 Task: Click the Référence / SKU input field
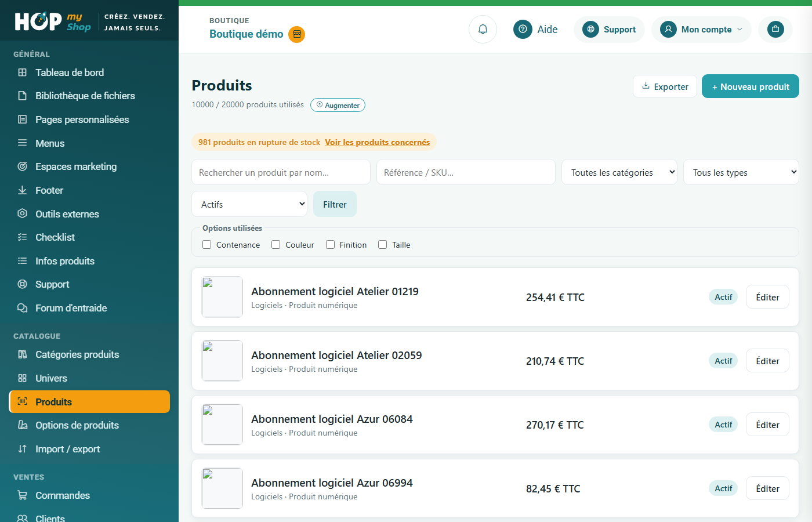pos(466,172)
